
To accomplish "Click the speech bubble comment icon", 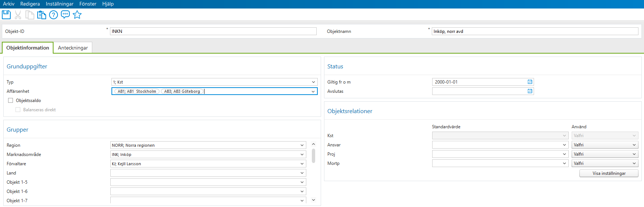I will pos(65,15).
